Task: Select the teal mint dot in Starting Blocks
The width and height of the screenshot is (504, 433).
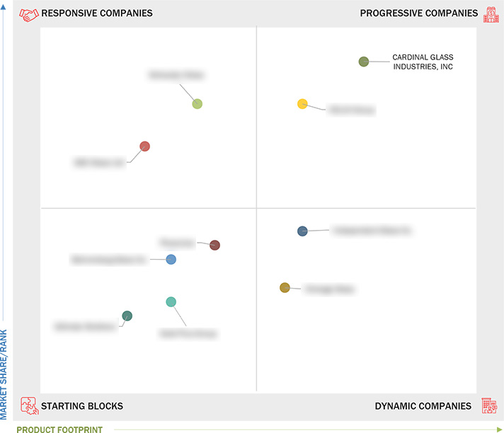Action: click(171, 301)
